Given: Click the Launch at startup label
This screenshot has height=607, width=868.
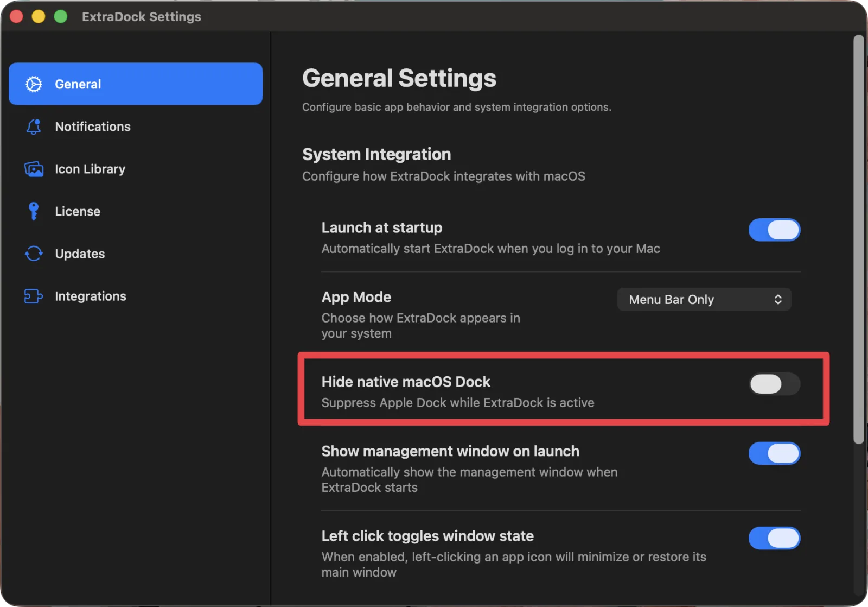Looking at the screenshot, I should tap(381, 227).
